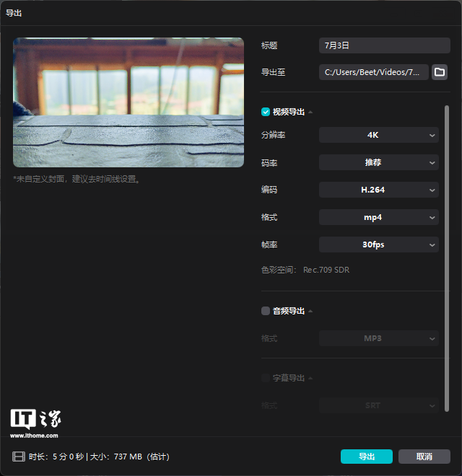Toggle the 字幕导出 checkbox
Image resolution: width=462 pixels, height=476 pixels.
pos(266,378)
